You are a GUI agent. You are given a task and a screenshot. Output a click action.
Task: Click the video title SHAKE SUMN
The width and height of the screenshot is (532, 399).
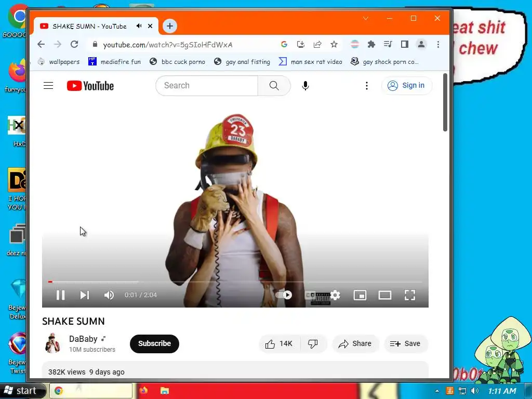coord(73,321)
